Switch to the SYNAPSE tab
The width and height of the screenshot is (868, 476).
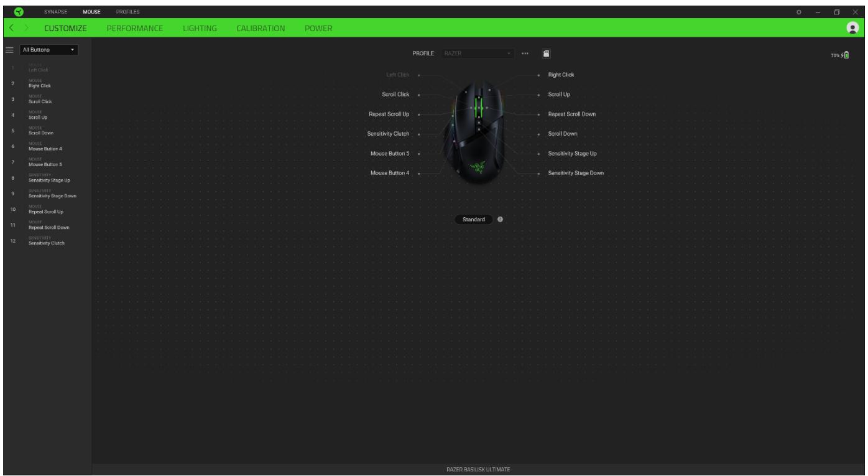pos(54,12)
